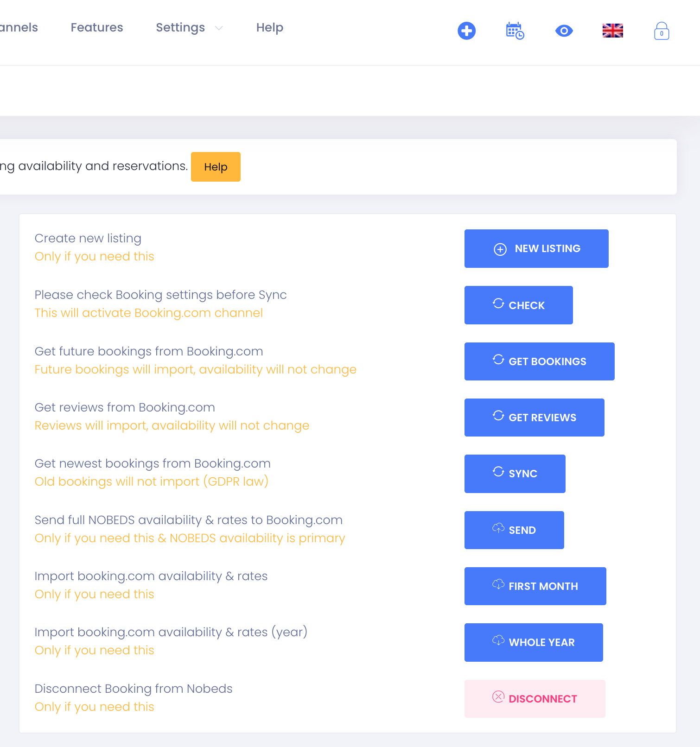Expand the Settings dropdown menu

(x=180, y=28)
